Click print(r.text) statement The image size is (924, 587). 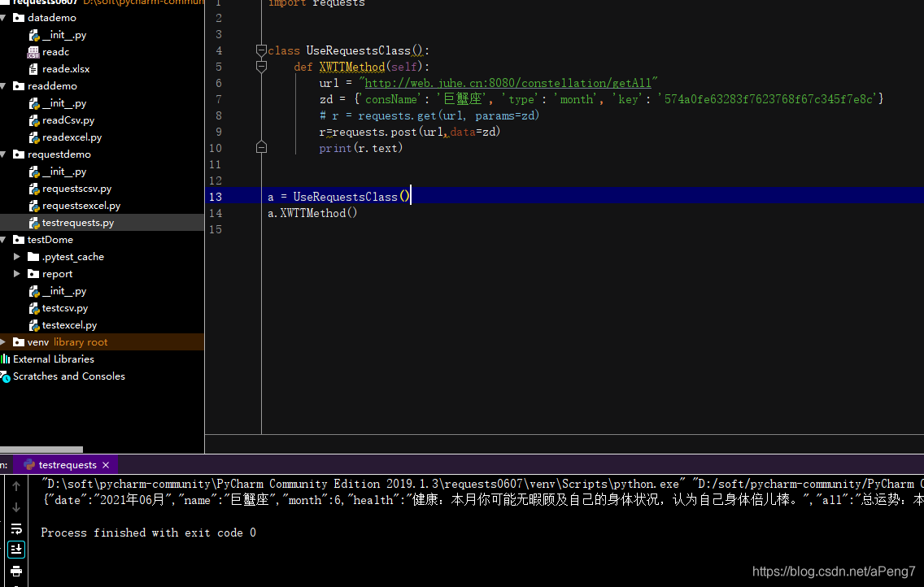360,148
